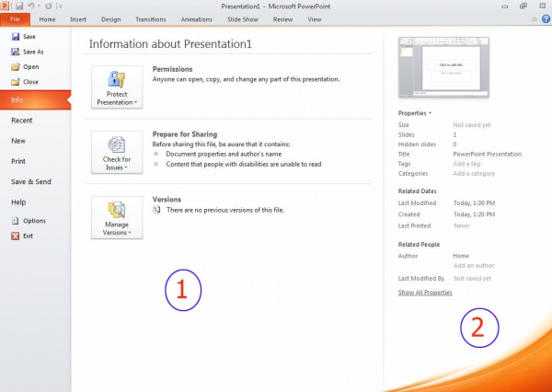Switch to the Design ribbon tab
This screenshot has height=392, width=552.
click(111, 19)
